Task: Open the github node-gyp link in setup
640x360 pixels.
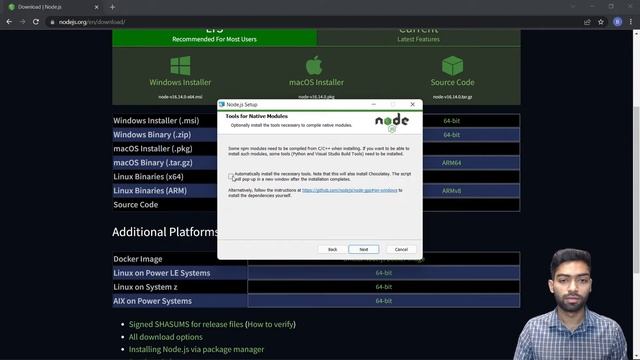Action: pyautogui.click(x=349, y=190)
